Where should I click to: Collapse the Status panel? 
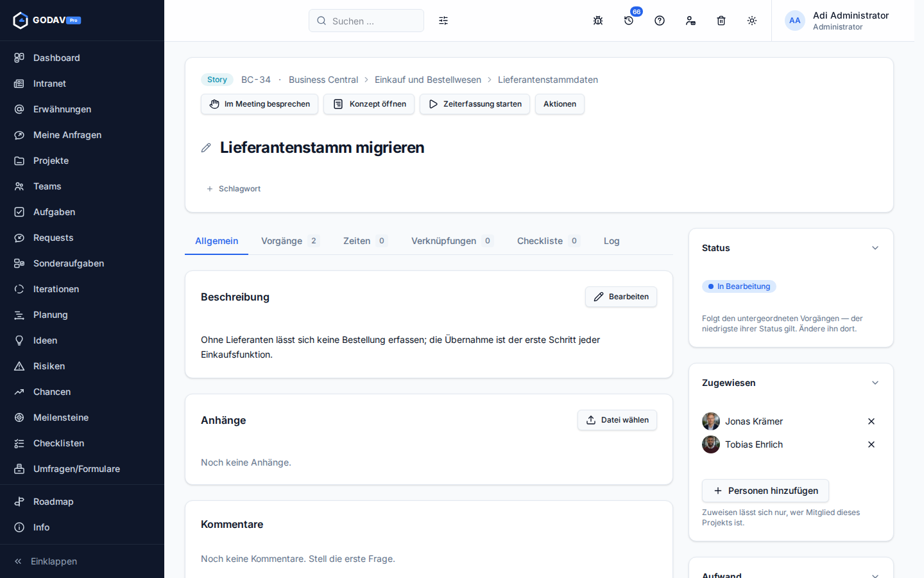click(x=875, y=248)
